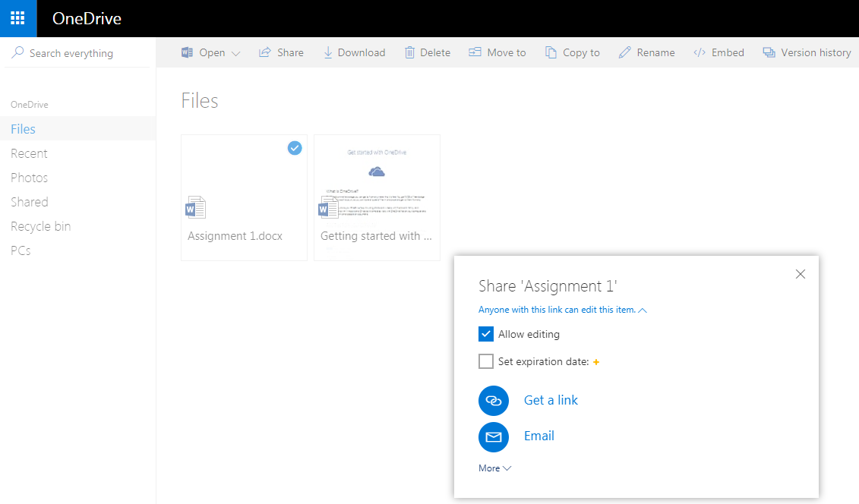Click the Email link text
The height and width of the screenshot is (504, 859).
coord(539,436)
